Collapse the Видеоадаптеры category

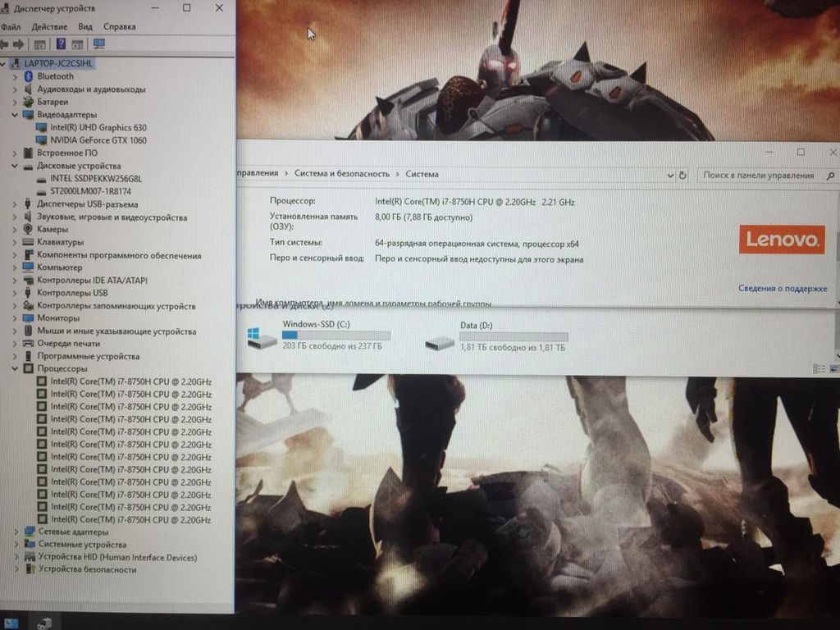[15, 115]
